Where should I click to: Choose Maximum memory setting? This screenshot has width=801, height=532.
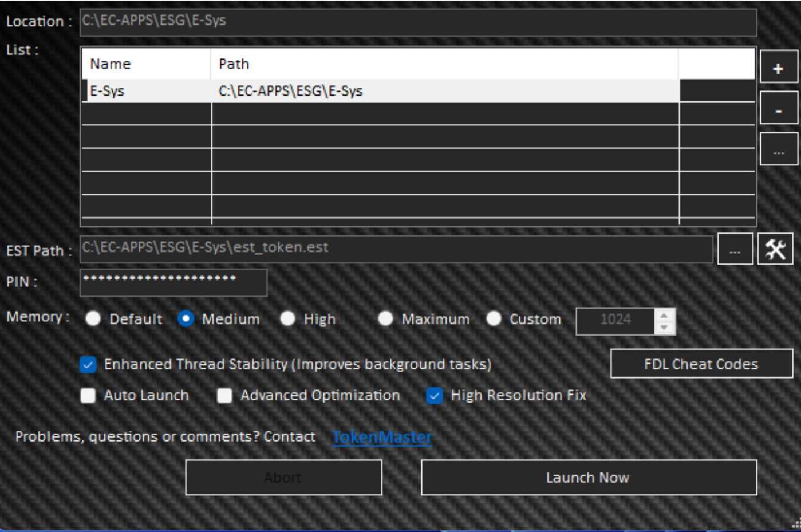click(385, 318)
